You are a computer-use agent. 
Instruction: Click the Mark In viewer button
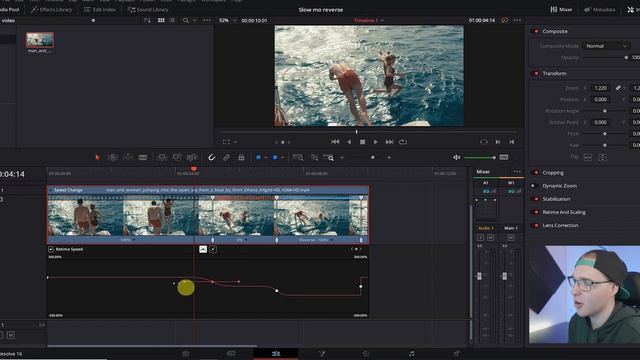pyautogui.click(x=498, y=142)
